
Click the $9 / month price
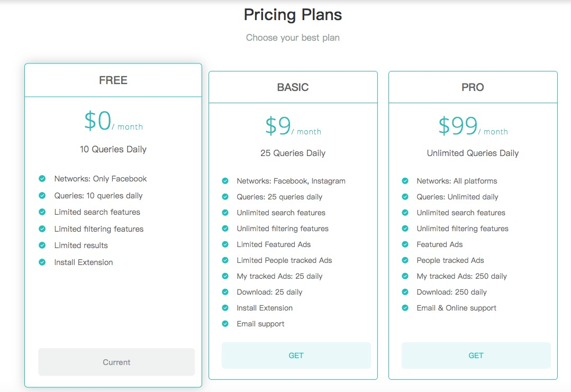point(293,127)
